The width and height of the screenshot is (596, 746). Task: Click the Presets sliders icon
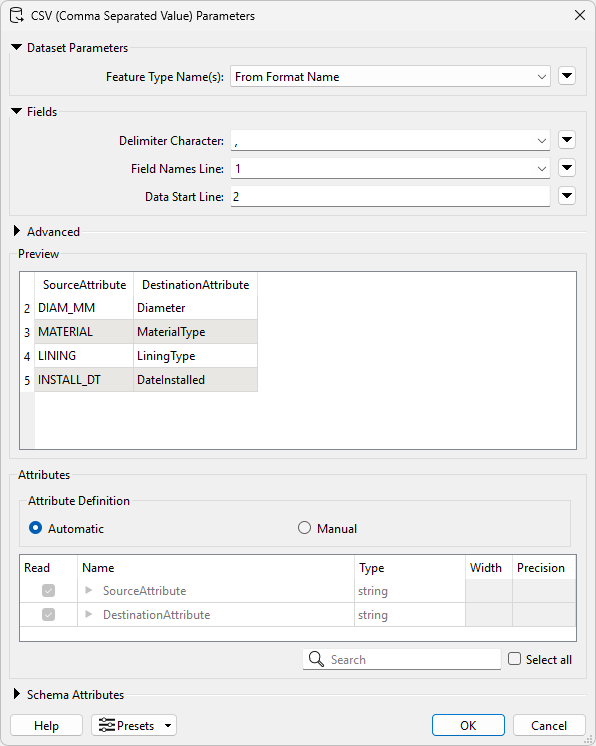[x=107, y=725]
